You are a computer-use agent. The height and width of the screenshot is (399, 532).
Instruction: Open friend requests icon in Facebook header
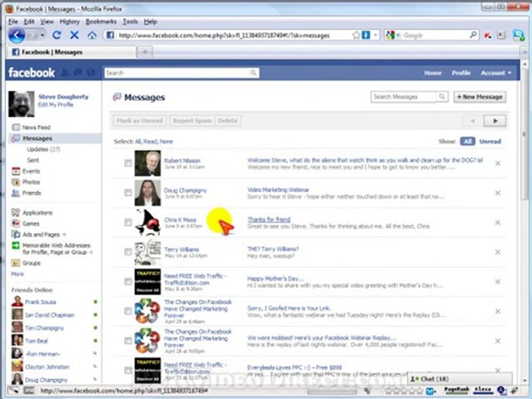pos(65,73)
